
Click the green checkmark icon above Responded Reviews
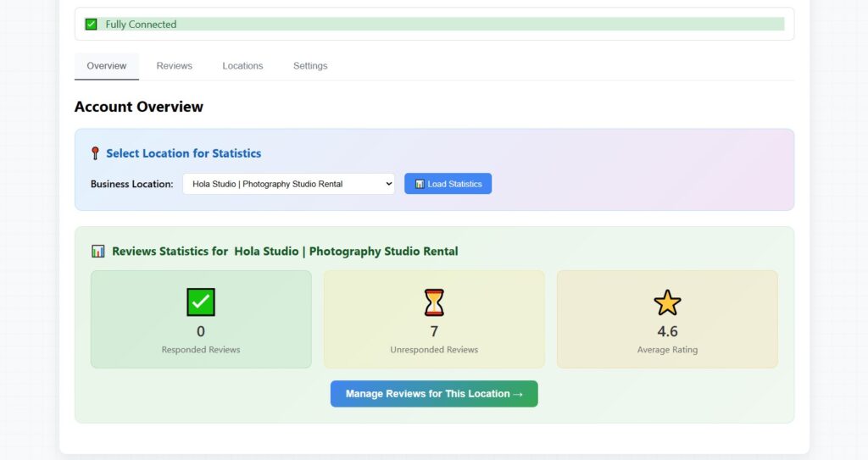pyautogui.click(x=201, y=302)
